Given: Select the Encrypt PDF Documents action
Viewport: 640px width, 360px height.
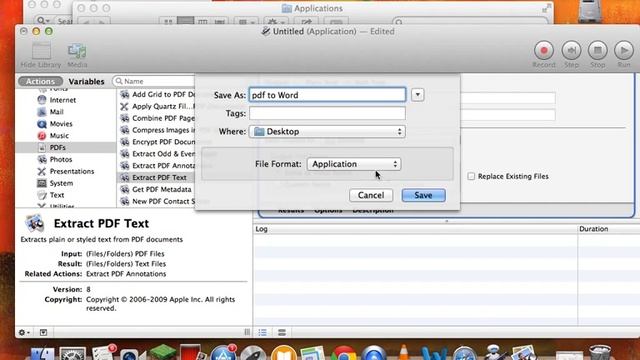Looking at the screenshot, I should [157, 142].
